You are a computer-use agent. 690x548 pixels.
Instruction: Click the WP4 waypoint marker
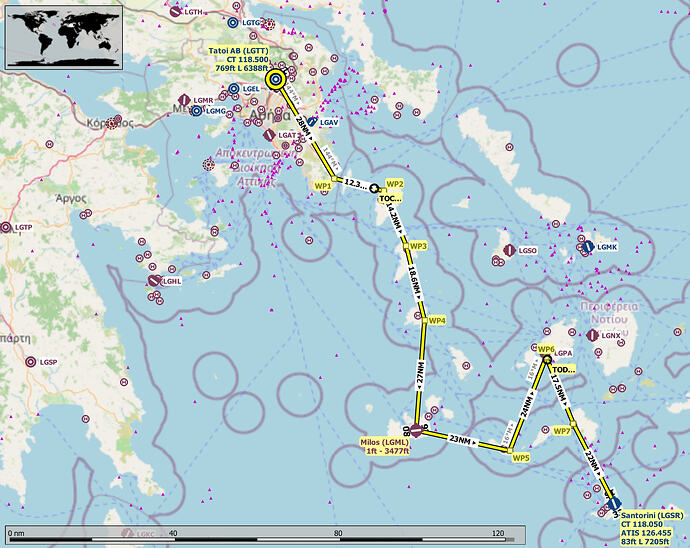click(x=425, y=320)
